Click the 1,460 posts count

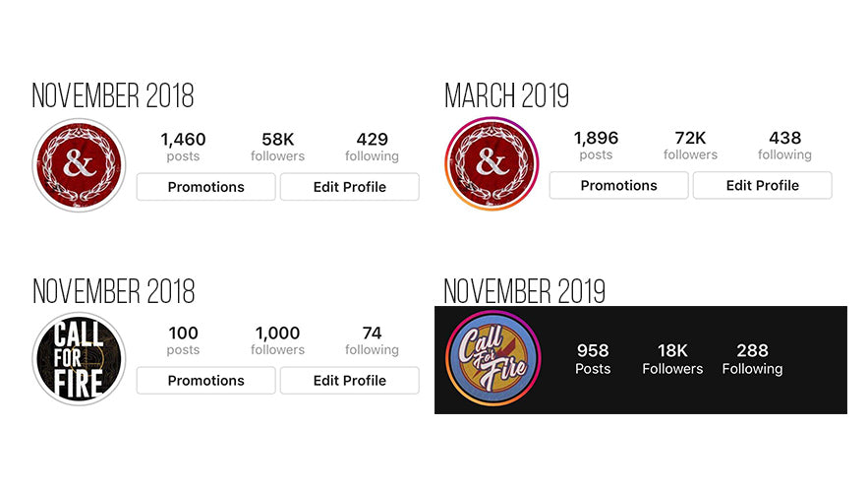coord(183,147)
